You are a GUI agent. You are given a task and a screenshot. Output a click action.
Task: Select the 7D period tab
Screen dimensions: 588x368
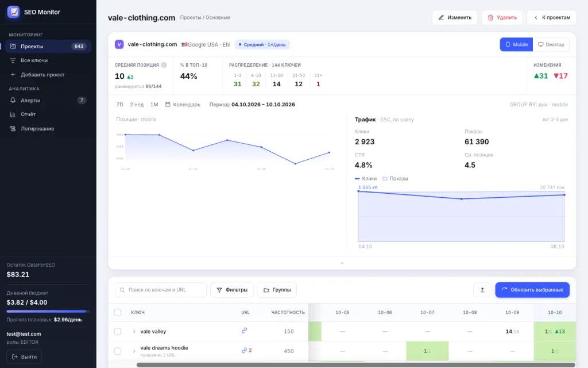click(119, 105)
